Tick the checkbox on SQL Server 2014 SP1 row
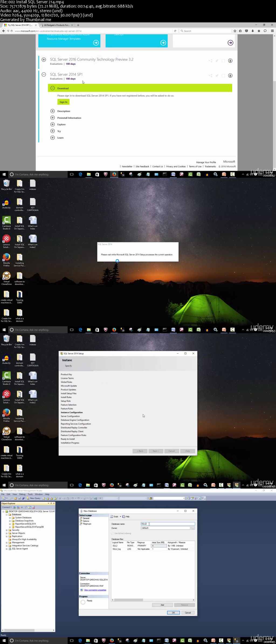This screenshot has height=644, width=276. tap(223, 76)
